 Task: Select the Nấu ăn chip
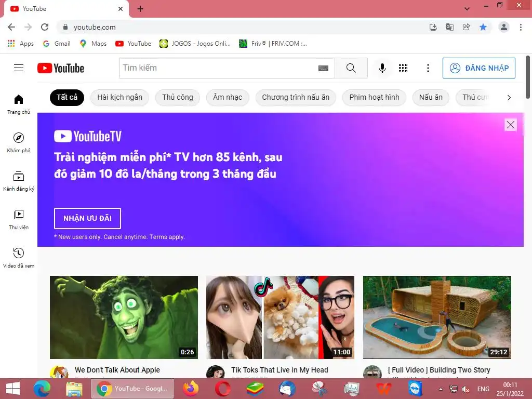point(431,97)
